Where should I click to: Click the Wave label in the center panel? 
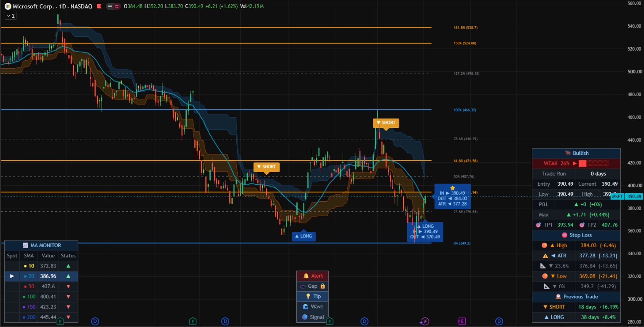pos(317,307)
